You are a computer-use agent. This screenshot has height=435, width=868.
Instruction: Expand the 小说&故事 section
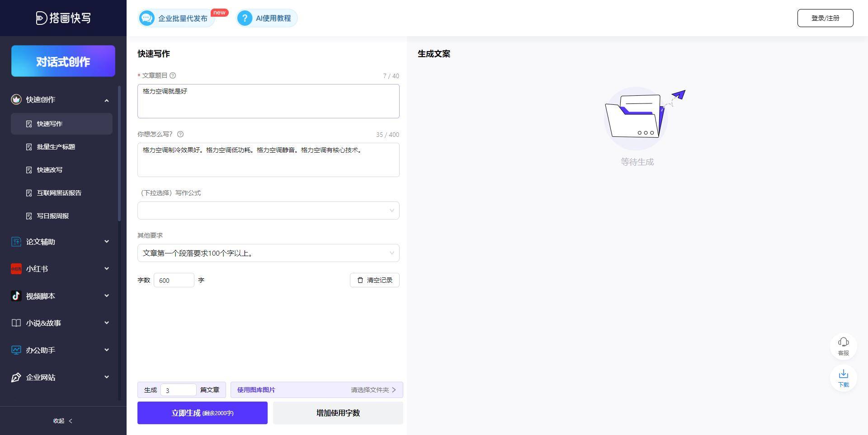click(107, 323)
